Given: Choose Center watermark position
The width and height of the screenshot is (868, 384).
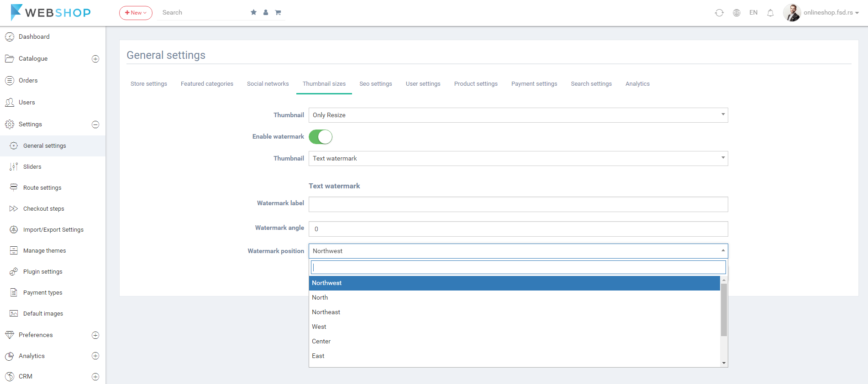Looking at the screenshot, I should tap(515, 342).
